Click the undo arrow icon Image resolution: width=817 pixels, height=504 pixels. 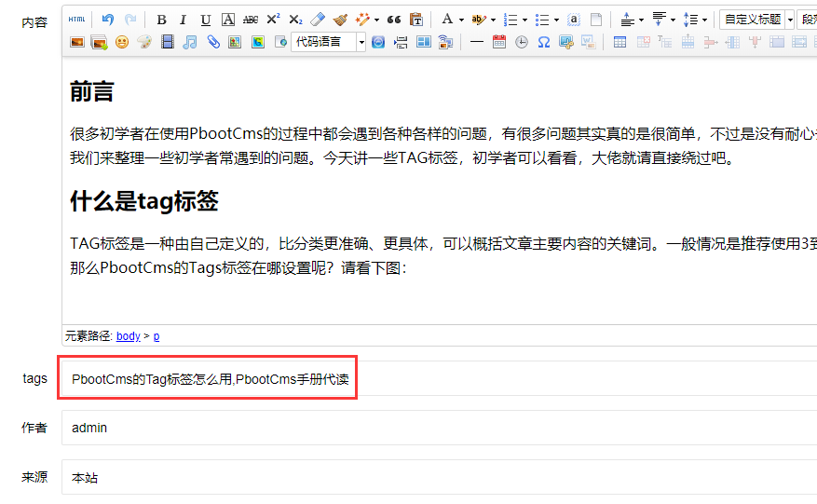click(x=108, y=20)
